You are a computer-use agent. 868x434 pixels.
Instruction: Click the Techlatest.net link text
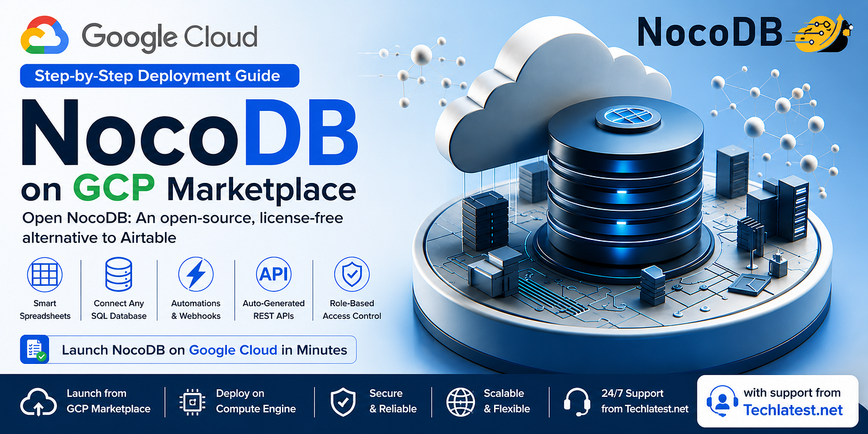pyautogui.click(x=793, y=410)
